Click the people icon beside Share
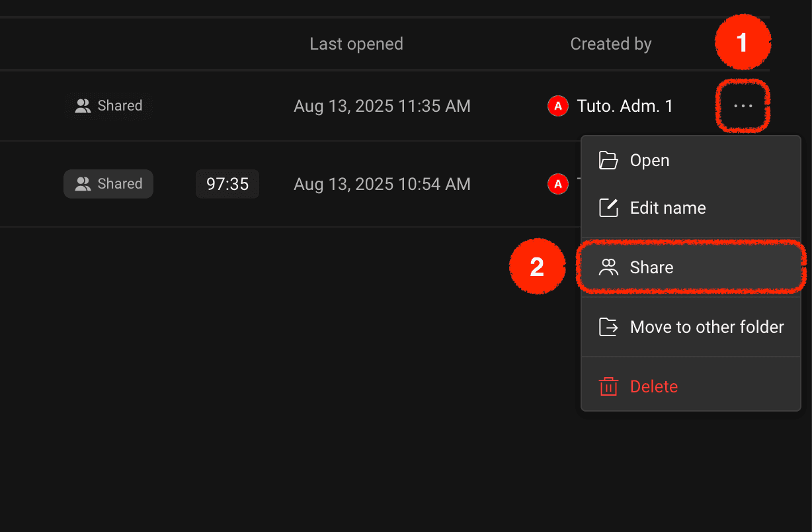Image resolution: width=812 pixels, height=532 pixels. 608,267
